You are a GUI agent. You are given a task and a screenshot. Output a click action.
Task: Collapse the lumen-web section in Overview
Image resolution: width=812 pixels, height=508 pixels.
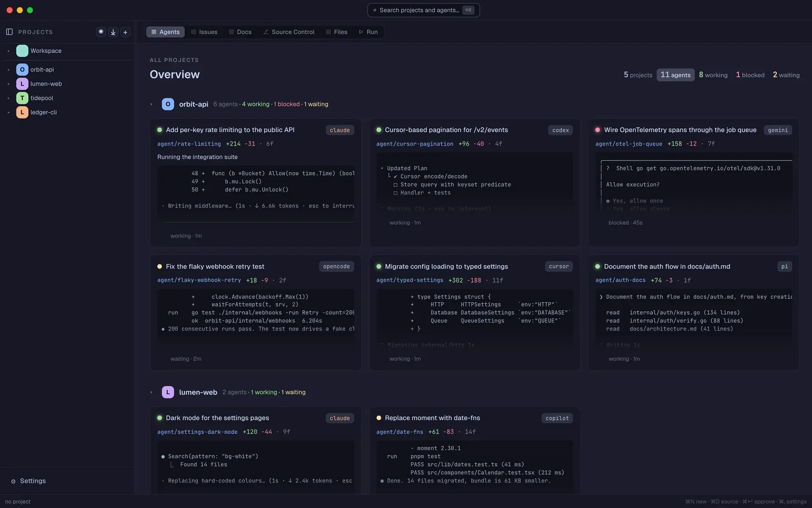coord(151,392)
